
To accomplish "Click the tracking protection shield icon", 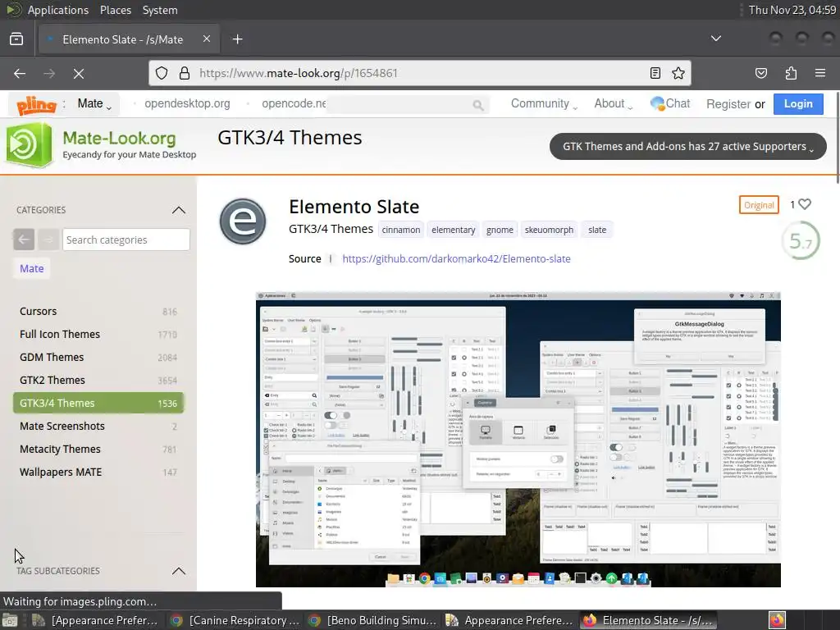I will coord(162,73).
